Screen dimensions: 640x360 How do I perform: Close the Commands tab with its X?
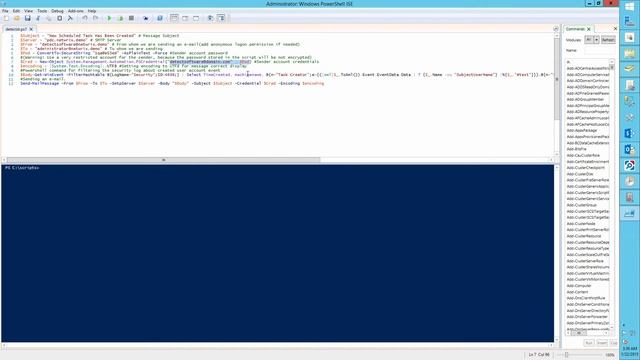589,29
